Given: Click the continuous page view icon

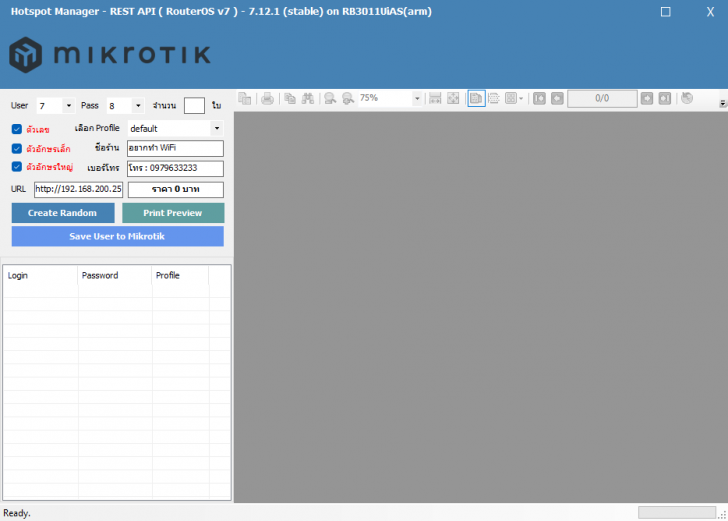Looking at the screenshot, I should click(x=494, y=98).
